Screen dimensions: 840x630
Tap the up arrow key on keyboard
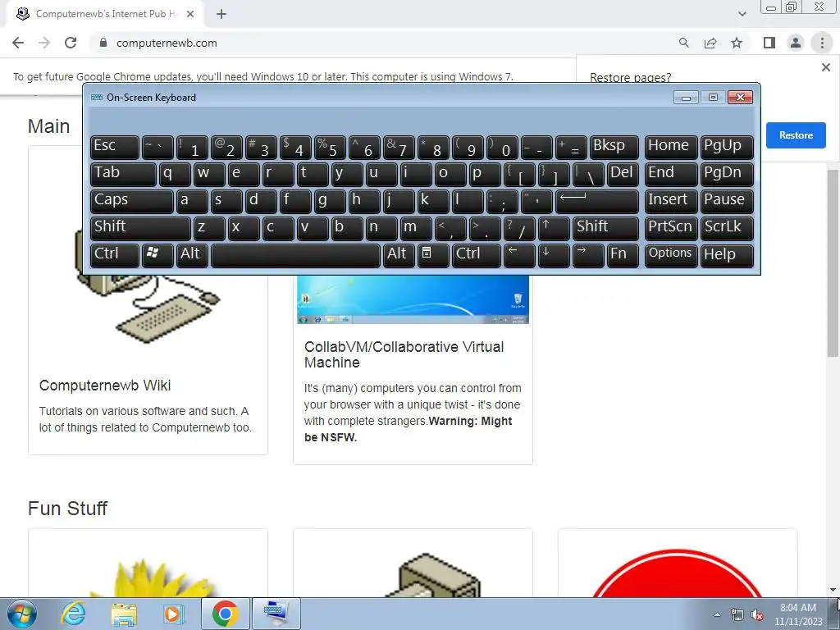pos(553,228)
